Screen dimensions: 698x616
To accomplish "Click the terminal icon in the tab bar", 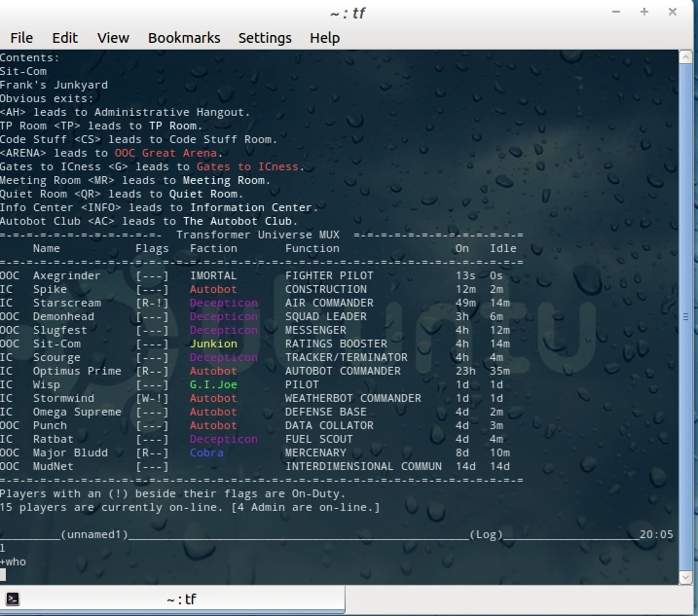I will 13,598.
